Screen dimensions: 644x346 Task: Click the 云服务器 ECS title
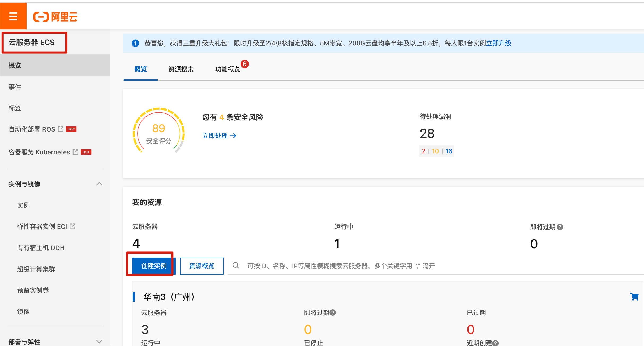tap(32, 43)
